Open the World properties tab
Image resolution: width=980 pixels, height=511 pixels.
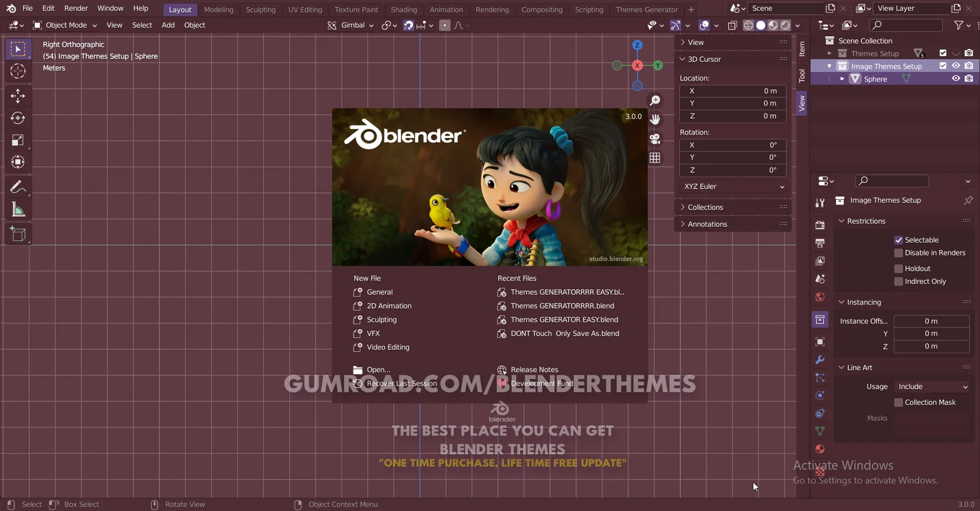[820, 297]
